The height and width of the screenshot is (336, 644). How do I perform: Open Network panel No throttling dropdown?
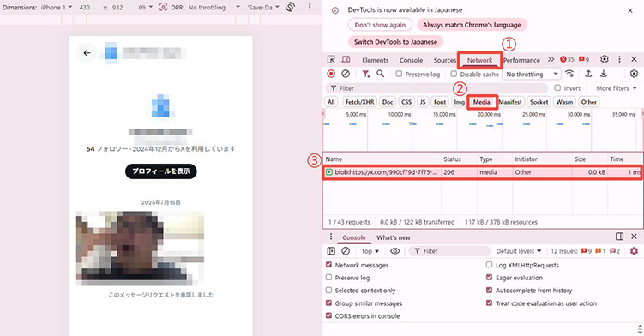532,74
